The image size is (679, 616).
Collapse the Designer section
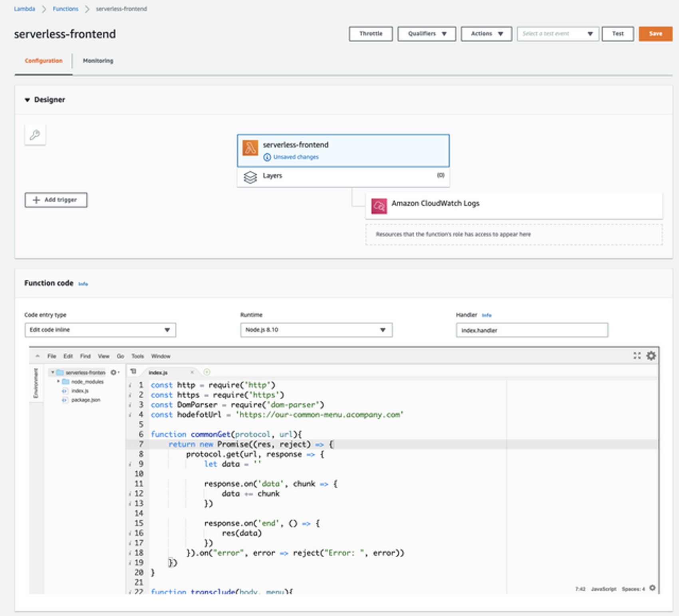tap(27, 100)
